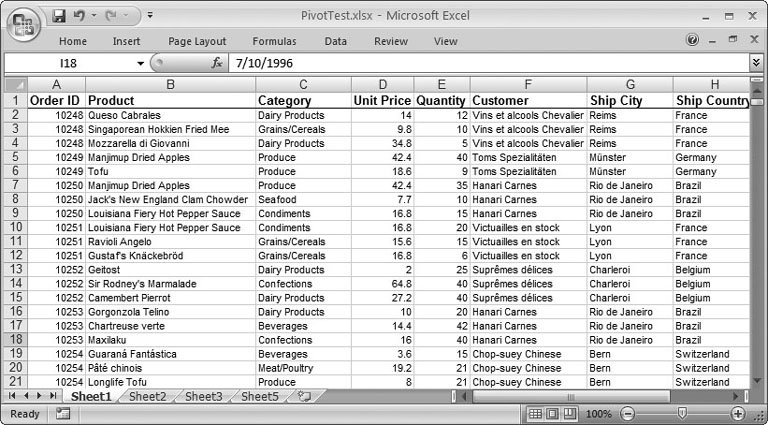Click the zoom slider handle
768x425 pixels.
point(682,414)
